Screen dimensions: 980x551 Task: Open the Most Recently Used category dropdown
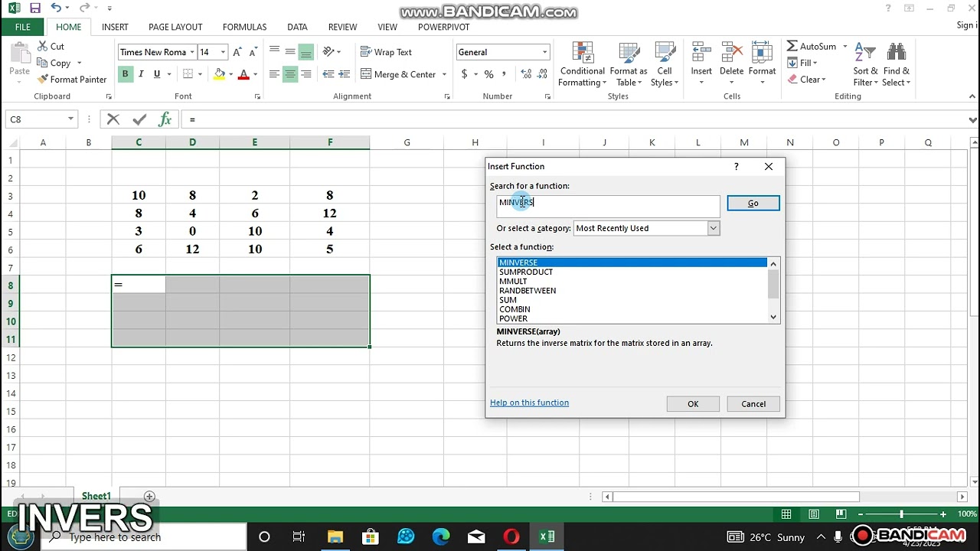tap(714, 228)
